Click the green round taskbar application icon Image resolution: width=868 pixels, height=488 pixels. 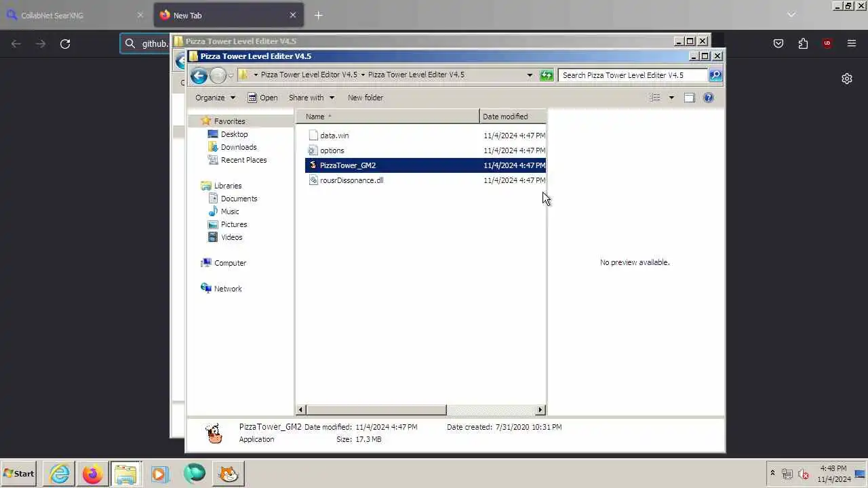[195, 473]
